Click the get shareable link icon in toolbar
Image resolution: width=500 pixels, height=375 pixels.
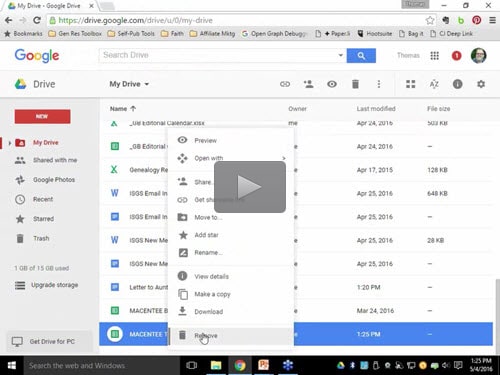pos(285,84)
